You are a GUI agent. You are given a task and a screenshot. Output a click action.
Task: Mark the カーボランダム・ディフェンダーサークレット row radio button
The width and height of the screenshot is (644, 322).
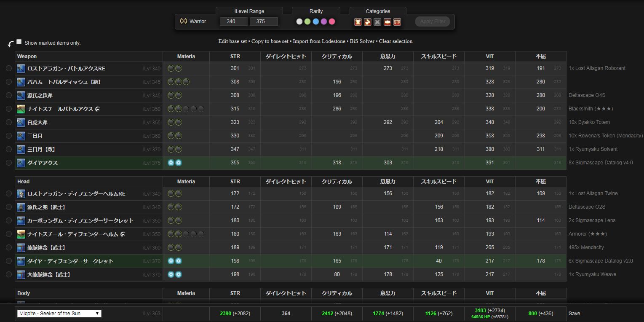click(9, 220)
